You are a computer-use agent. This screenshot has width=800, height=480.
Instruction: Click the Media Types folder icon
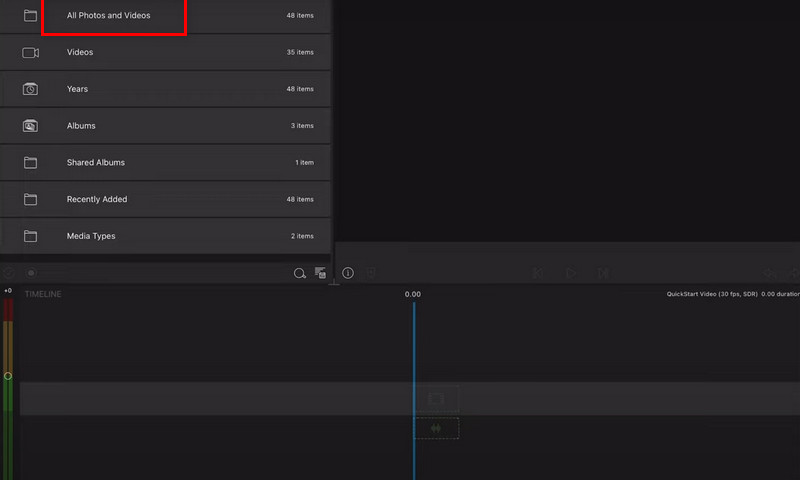30,237
